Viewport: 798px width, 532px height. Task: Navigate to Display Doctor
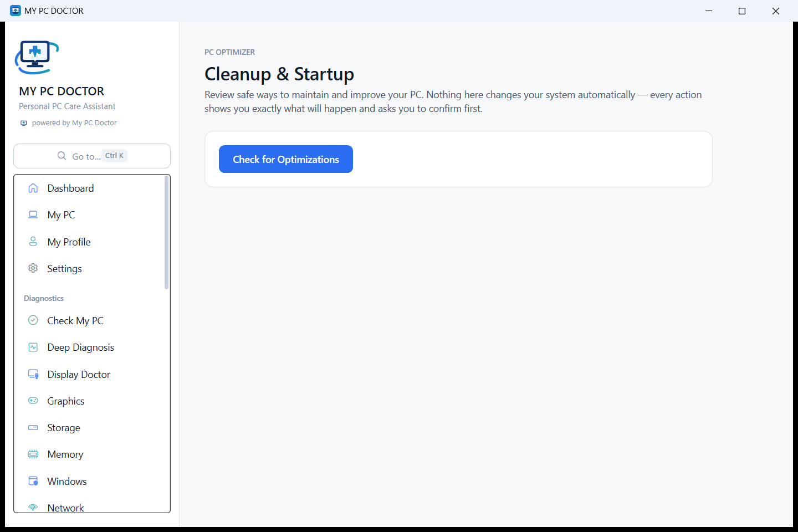(89, 375)
